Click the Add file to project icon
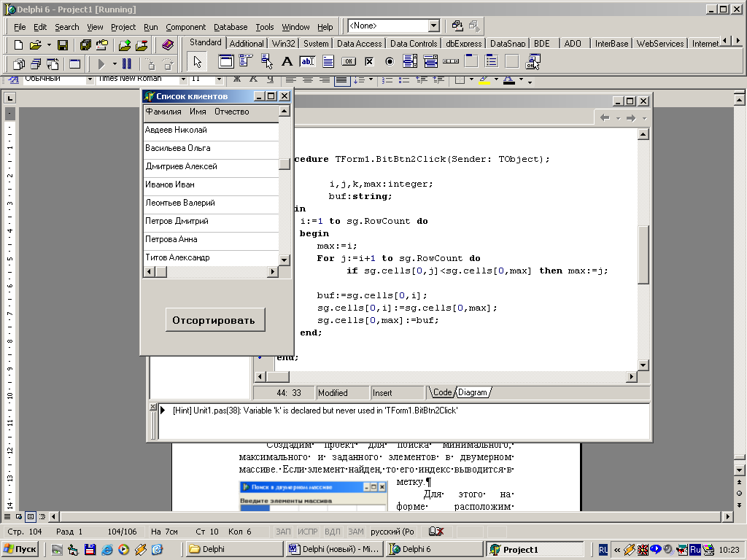This screenshot has height=560, width=747. tap(125, 45)
